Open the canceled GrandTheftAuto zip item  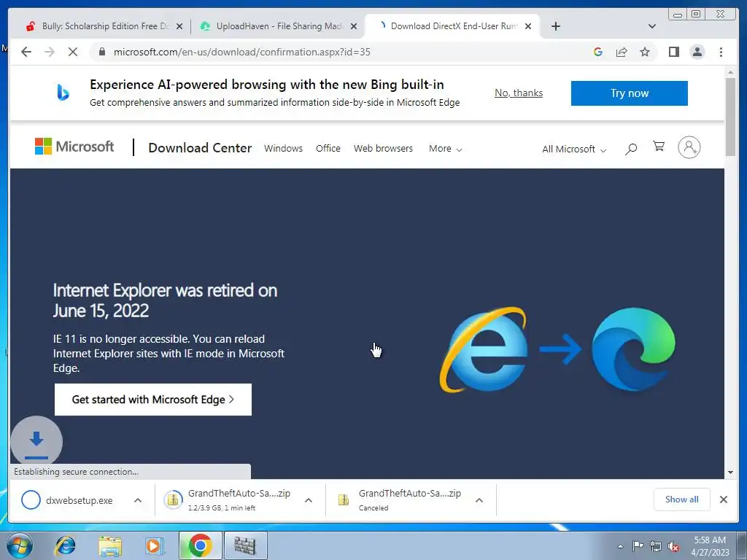(x=399, y=500)
